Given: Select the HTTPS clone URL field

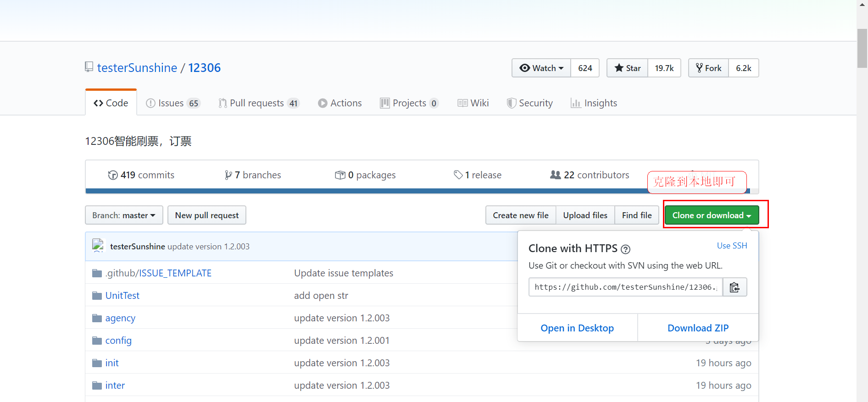Looking at the screenshot, I should [x=625, y=287].
